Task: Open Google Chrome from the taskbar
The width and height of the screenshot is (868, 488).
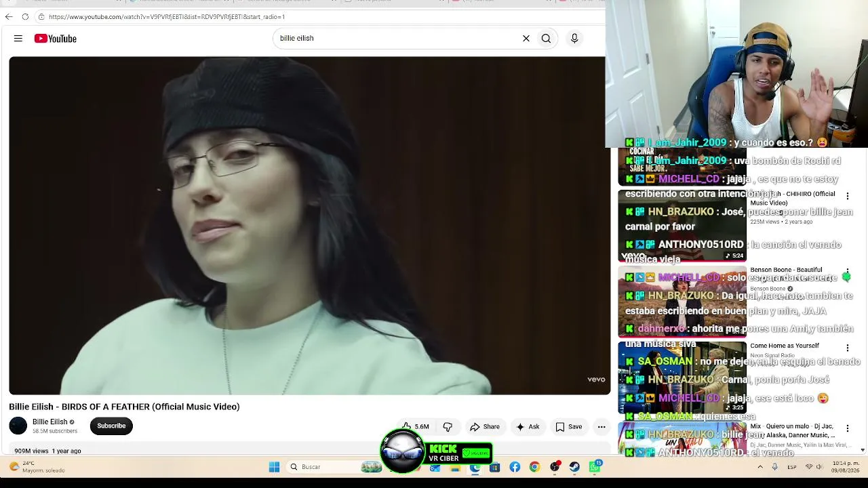Action: pos(534,467)
